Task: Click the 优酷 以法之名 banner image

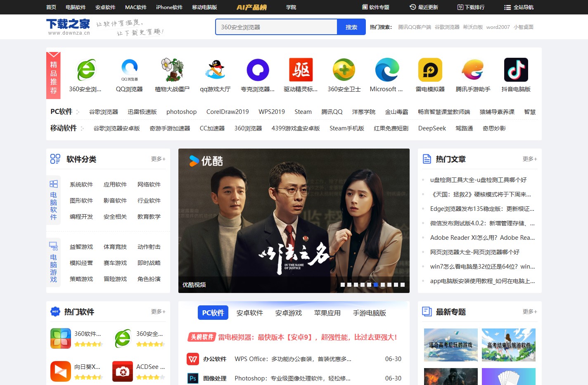Action: tap(294, 221)
